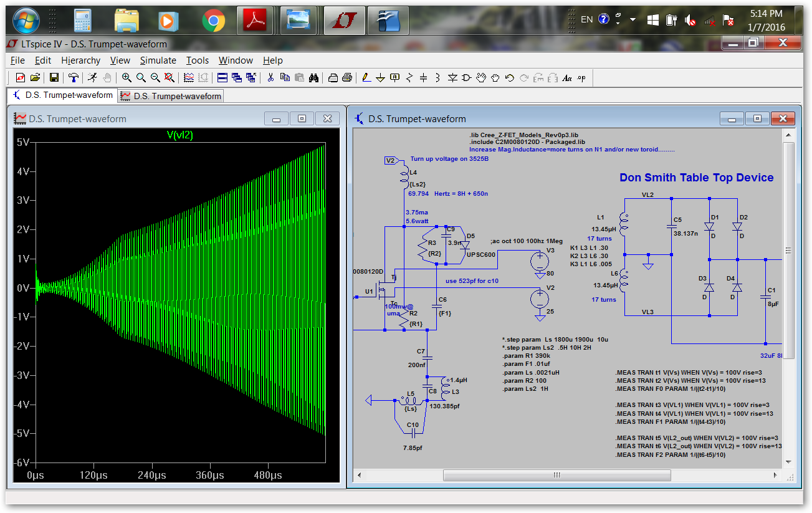
Task: Click the Cut scissors icon
Action: pyautogui.click(x=270, y=78)
